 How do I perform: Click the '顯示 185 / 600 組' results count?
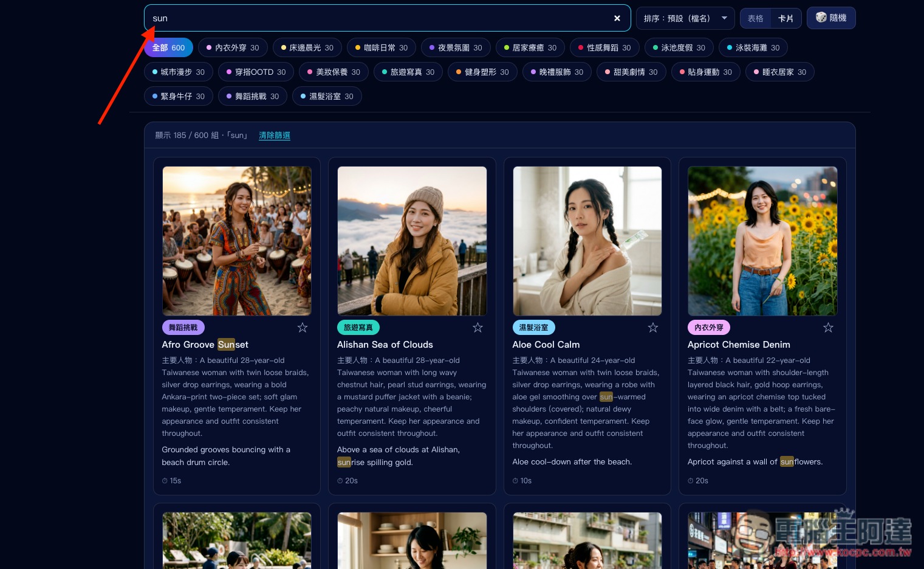pos(187,136)
